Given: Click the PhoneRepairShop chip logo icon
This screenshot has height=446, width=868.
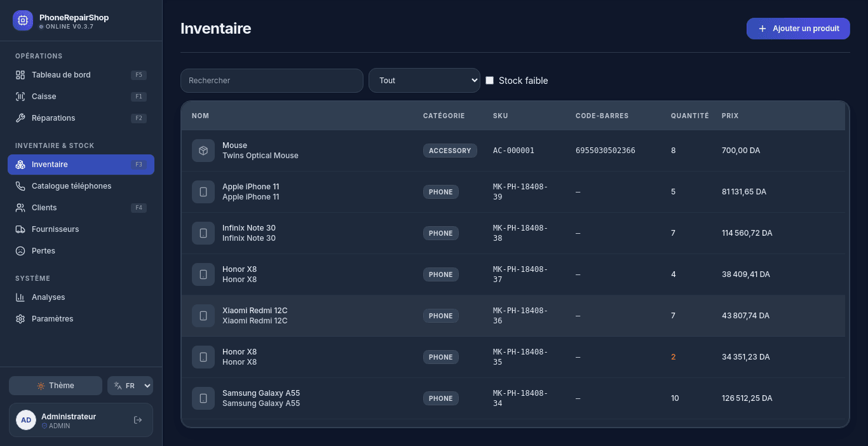Looking at the screenshot, I should 23,20.
